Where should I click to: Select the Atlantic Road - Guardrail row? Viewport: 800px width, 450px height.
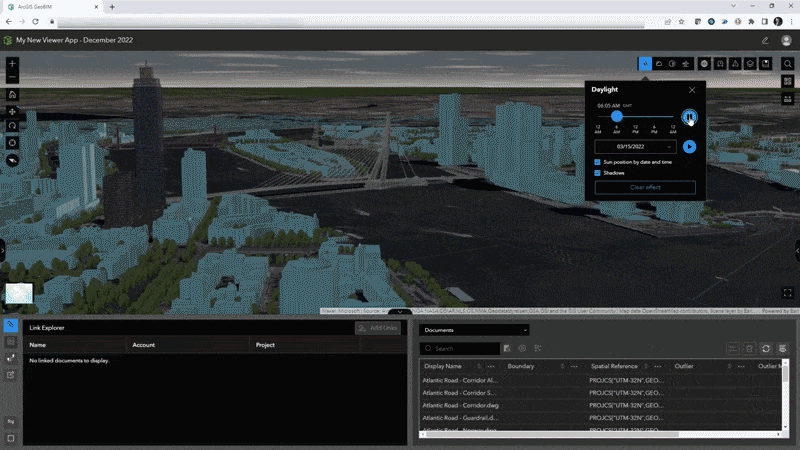point(600,418)
